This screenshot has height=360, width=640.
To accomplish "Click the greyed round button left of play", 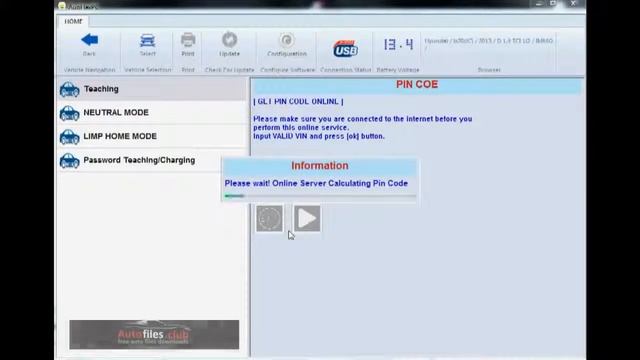I will coord(269,218).
